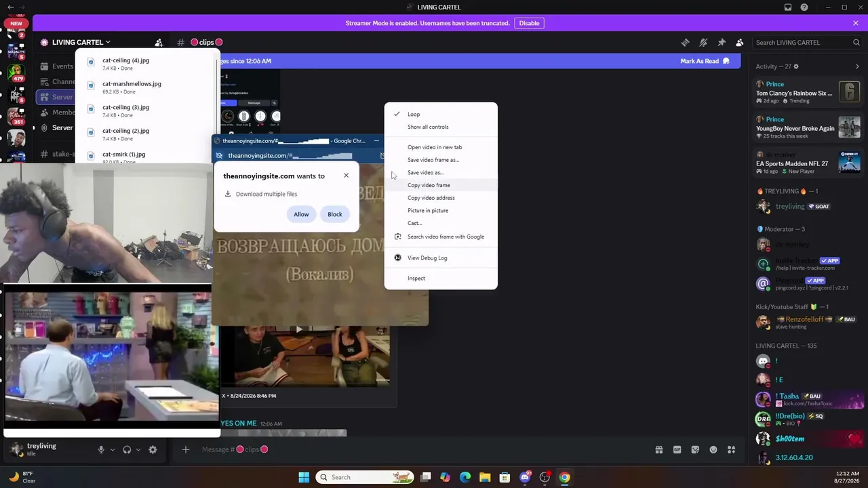Open Discord help question mark icon
The height and width of the screenshot is (488, 868).
[x=804, y=7]
